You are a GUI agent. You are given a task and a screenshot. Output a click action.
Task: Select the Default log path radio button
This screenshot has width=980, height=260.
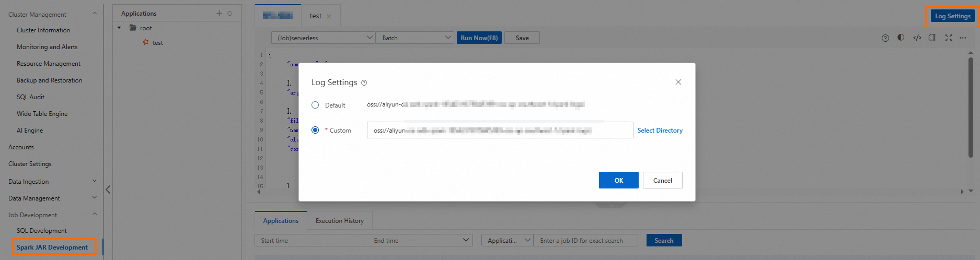pyautogui.click(x=315, y=105)
